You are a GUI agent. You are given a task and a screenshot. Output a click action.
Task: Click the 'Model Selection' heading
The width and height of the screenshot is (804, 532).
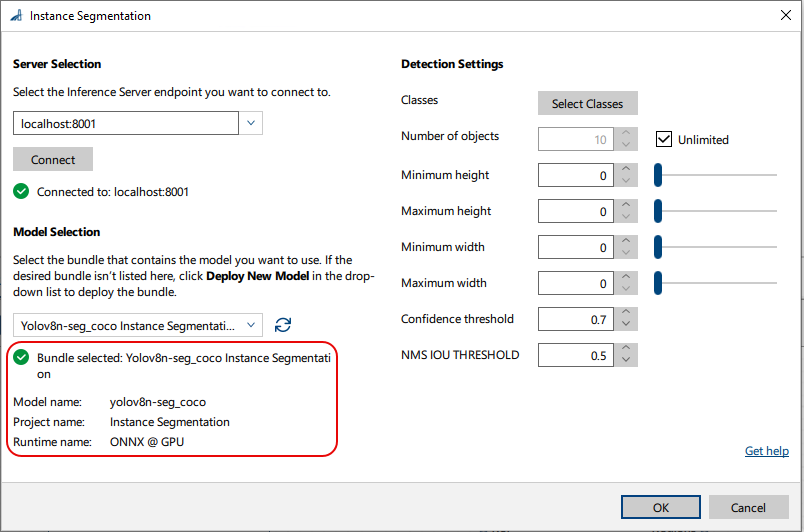[56, 232]
